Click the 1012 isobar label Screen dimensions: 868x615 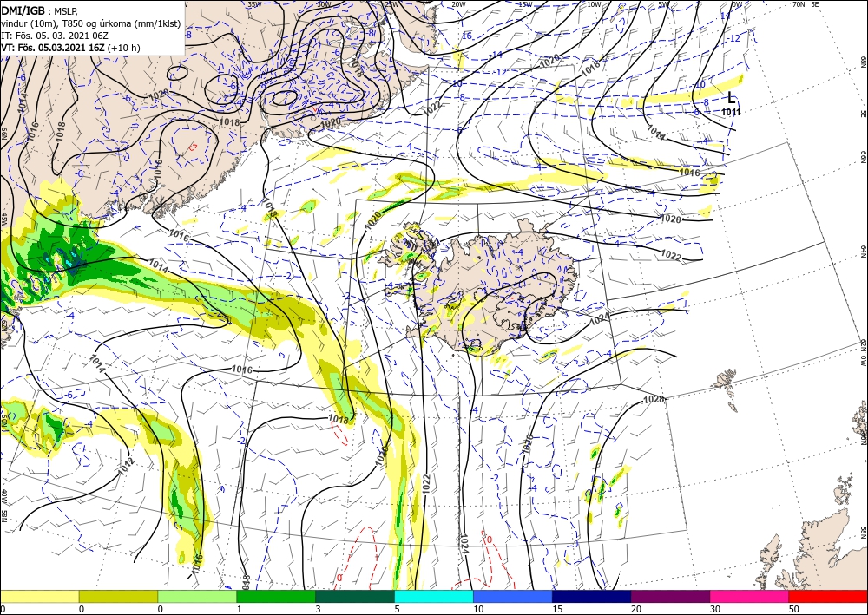[126, 467]
